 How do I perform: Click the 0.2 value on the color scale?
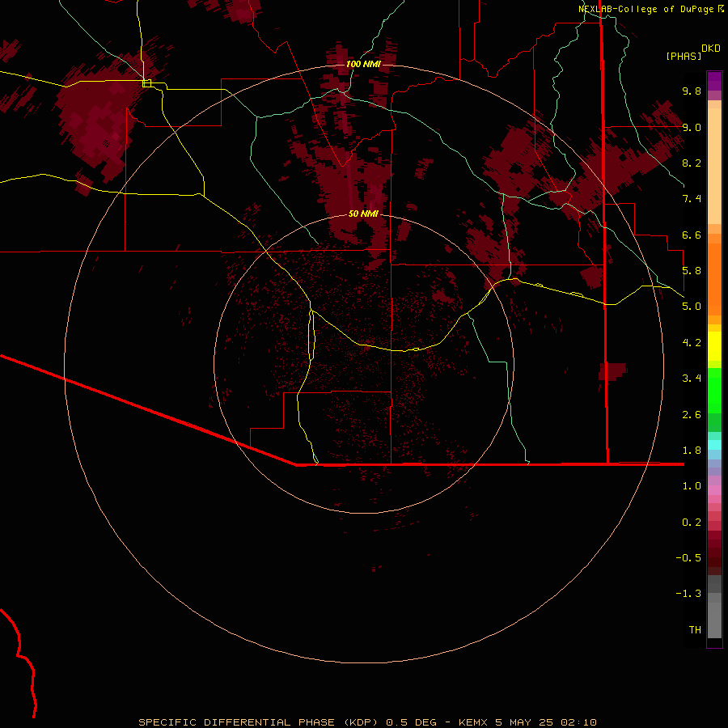(x=692, y=523)
